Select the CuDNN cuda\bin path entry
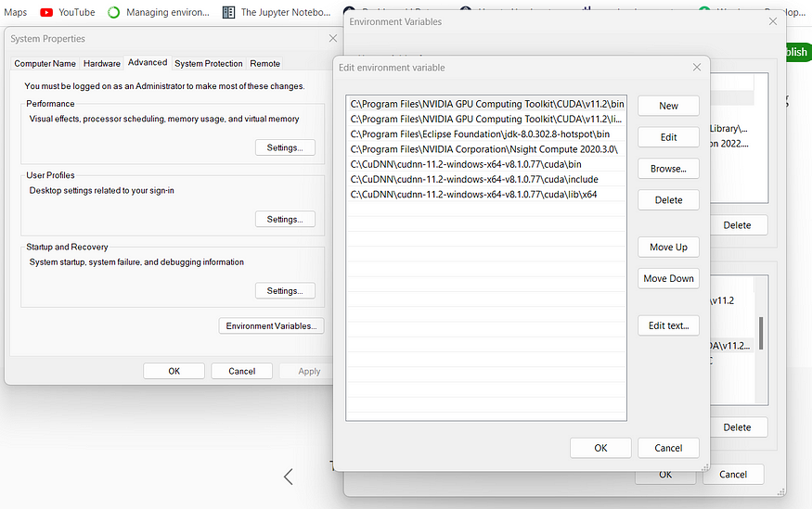812x509 pixels. 486,164
